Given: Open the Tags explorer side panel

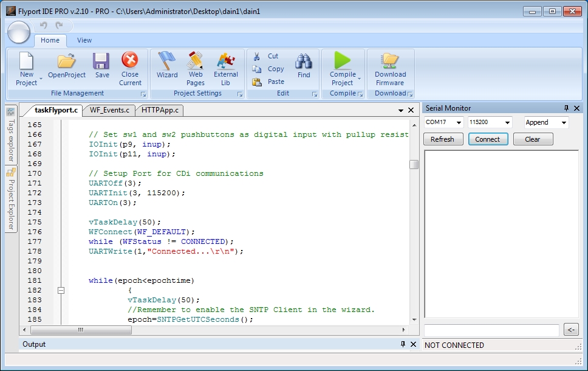Looking at the screenshot, I should (12, 135).
